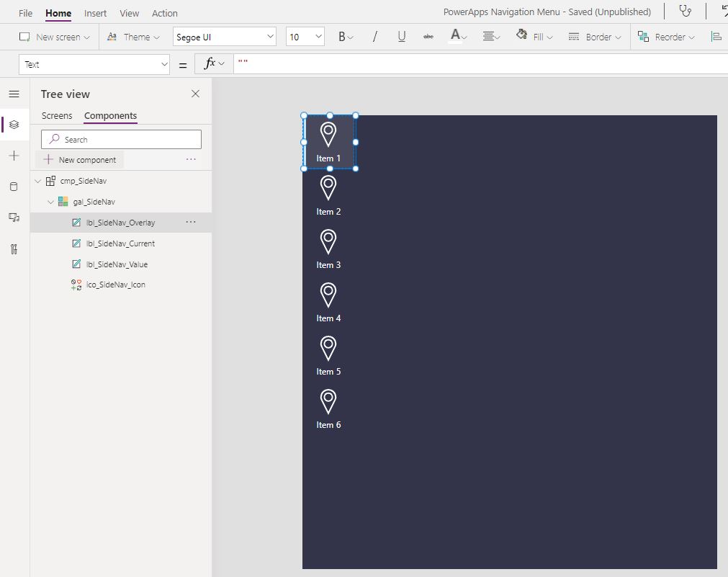Collapse the gal_SideNav tree node
The height and width of the screenshot is (577, 728).
point(50,202)
